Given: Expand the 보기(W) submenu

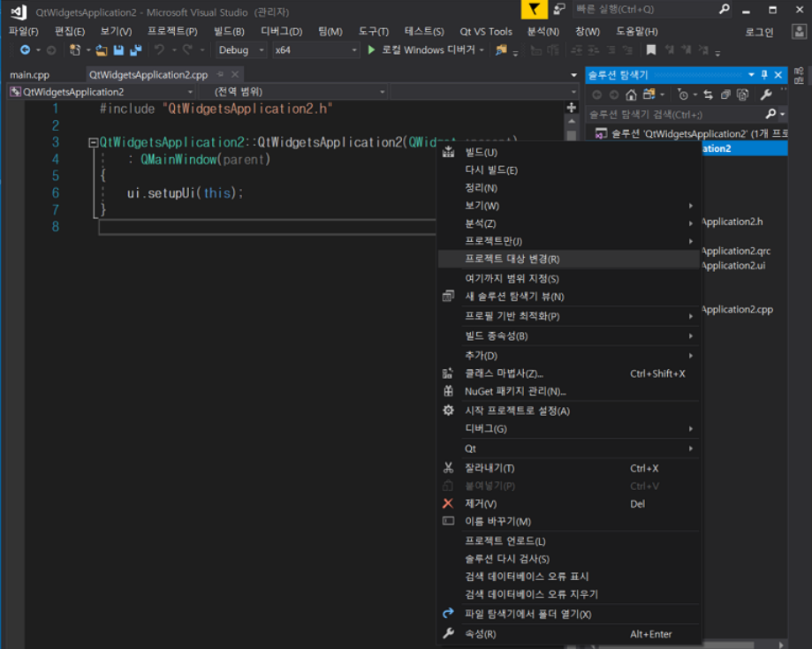Looking at the screenshot, I should point(567,206).
